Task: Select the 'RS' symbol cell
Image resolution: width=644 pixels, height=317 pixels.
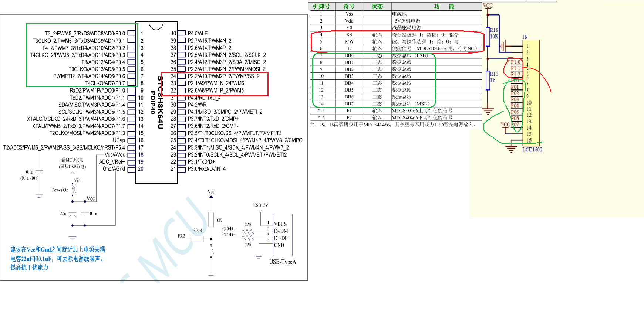Action: click(x=349, y=34)
